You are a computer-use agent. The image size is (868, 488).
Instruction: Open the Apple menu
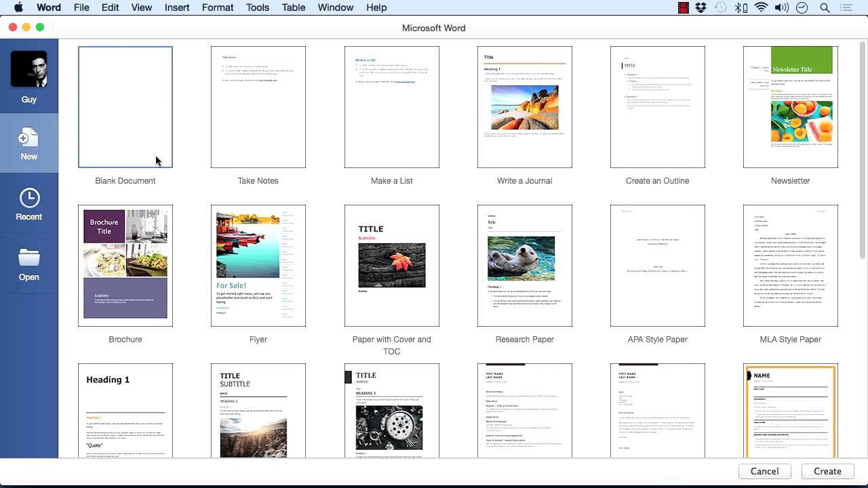coord(18,7)
